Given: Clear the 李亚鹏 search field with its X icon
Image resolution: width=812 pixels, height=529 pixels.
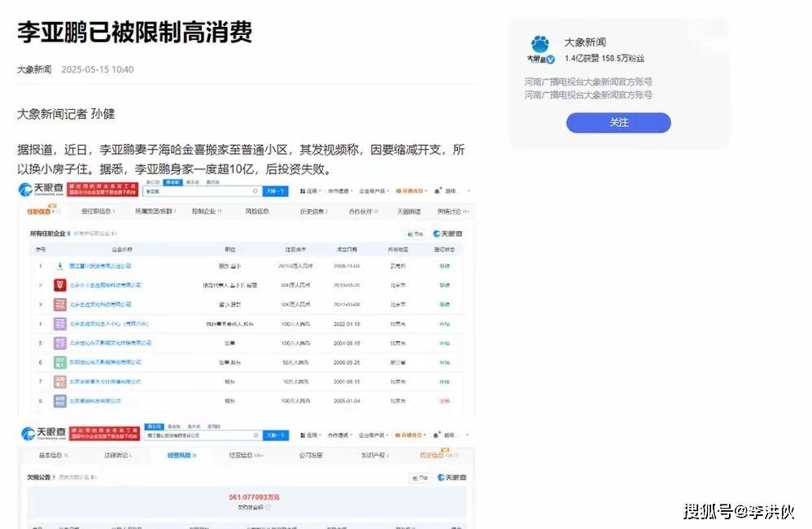Looking at the screenshot, I should (255, 191).
